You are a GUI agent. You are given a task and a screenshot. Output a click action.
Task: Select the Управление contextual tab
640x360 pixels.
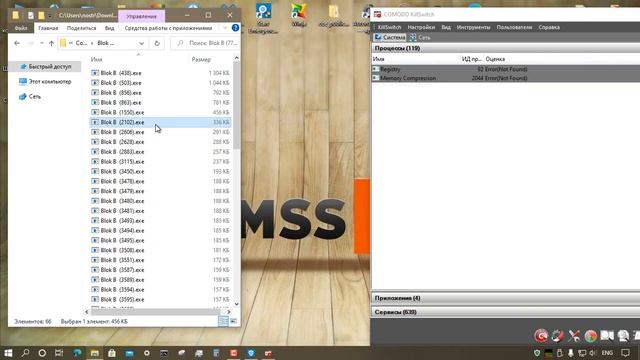[141, 16]
